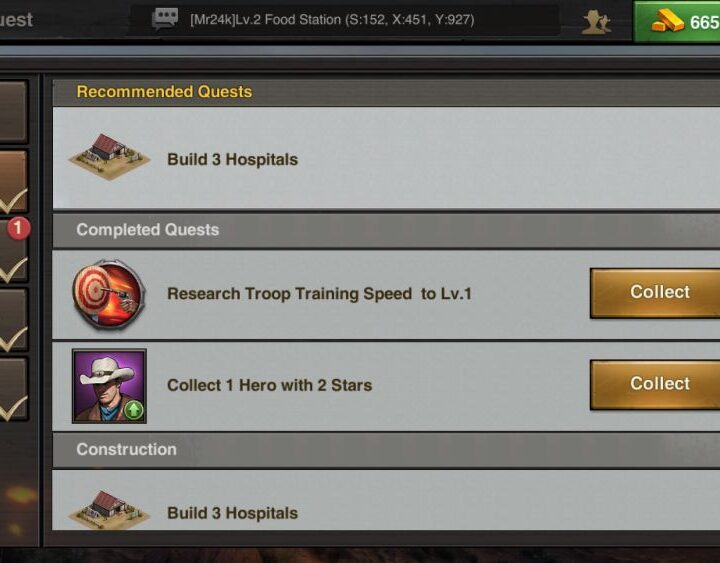The image size is (720, 563).
Task: Click the target practice research icon
Action: [109, 295]
